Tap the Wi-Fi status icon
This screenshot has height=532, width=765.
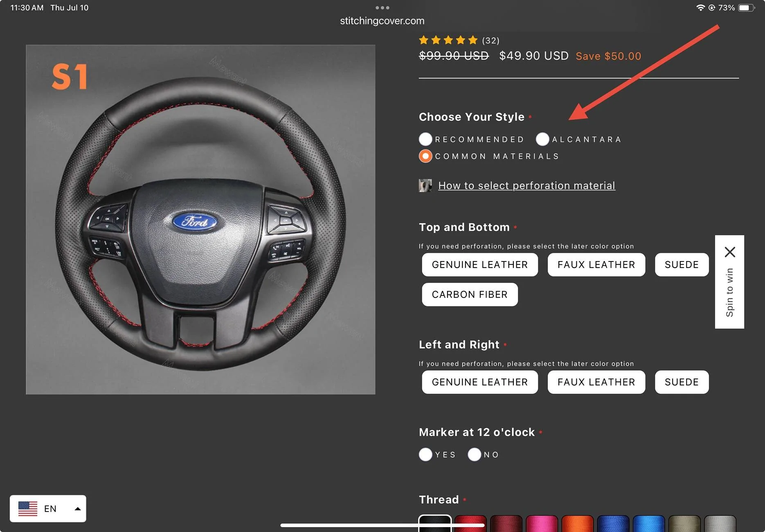tap(700, 7)
